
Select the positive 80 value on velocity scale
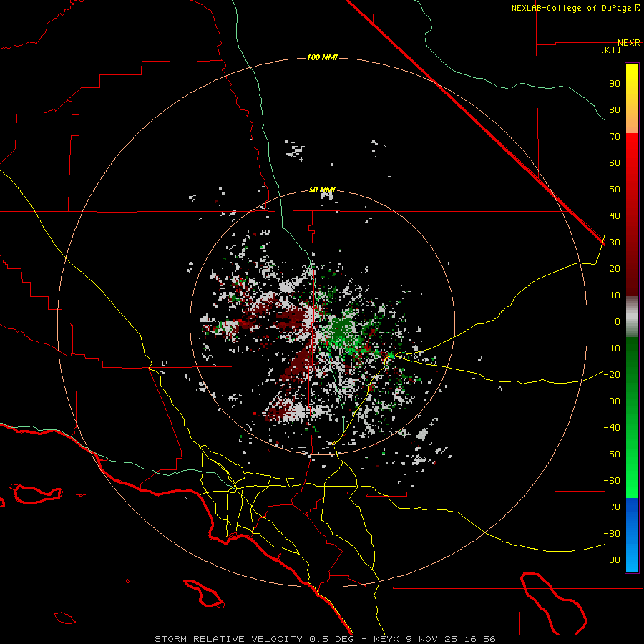(615, 109)
